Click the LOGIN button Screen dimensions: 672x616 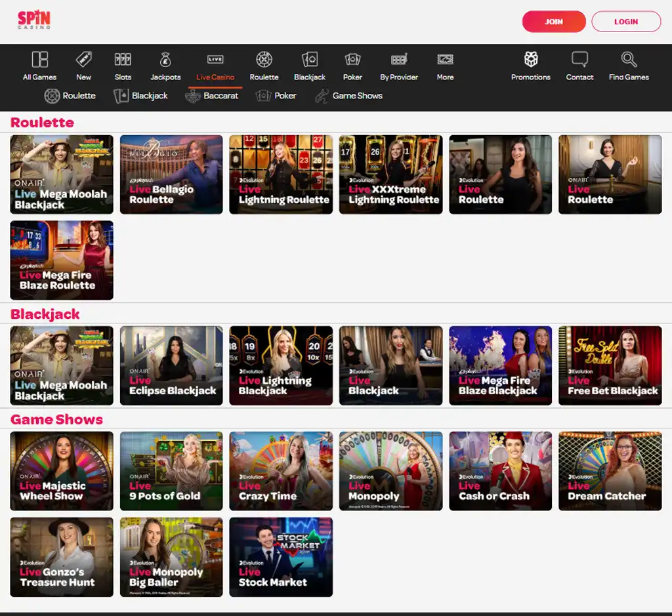626,22
